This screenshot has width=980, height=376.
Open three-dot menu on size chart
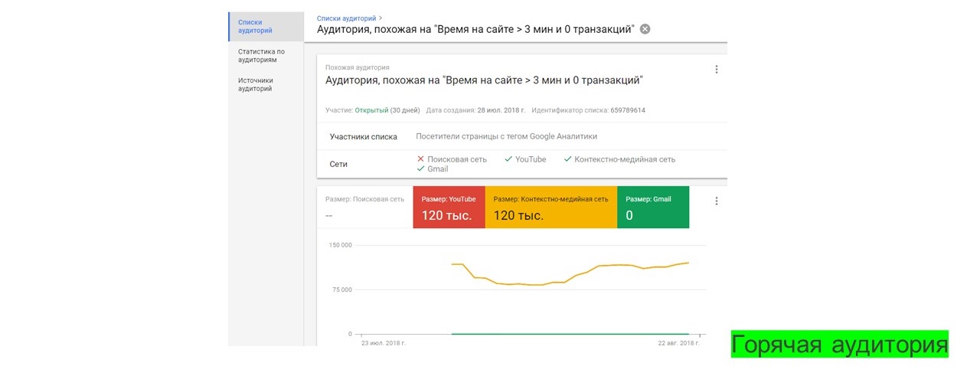(x=717, y=201)
